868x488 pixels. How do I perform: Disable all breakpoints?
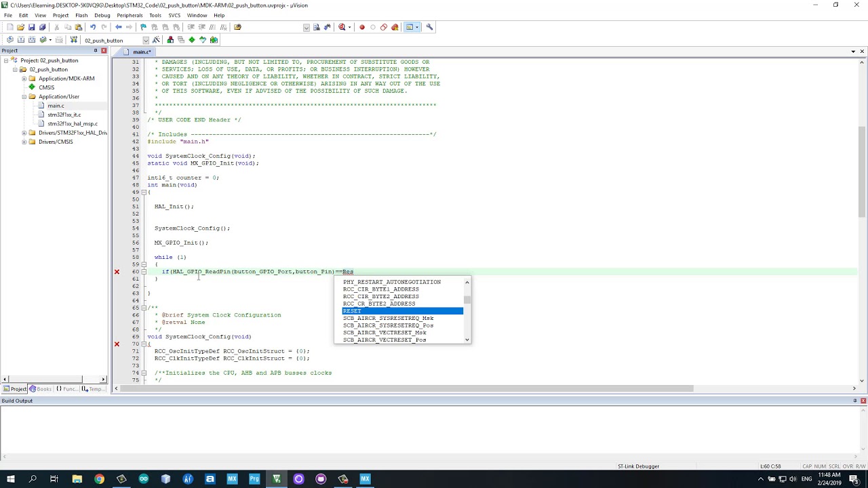point(384,27)
